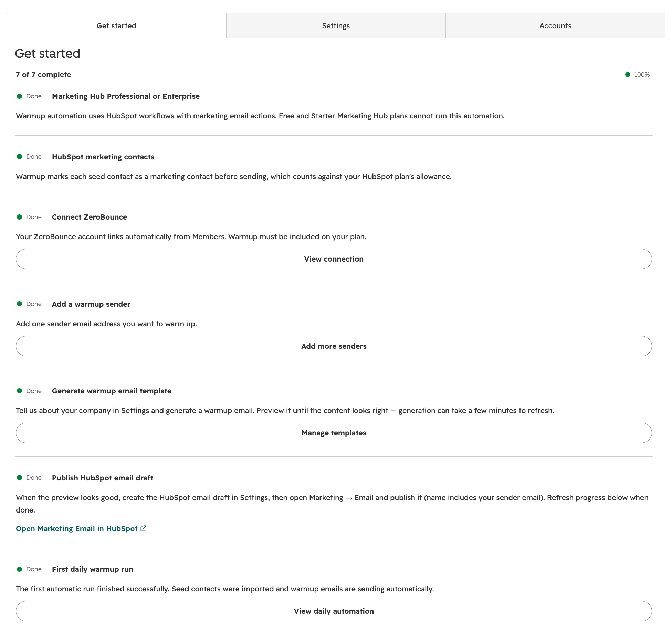
Task: Click the 'Marketing Hub Professional or Enterprise' step title
Action: click(x=126, y=96)
